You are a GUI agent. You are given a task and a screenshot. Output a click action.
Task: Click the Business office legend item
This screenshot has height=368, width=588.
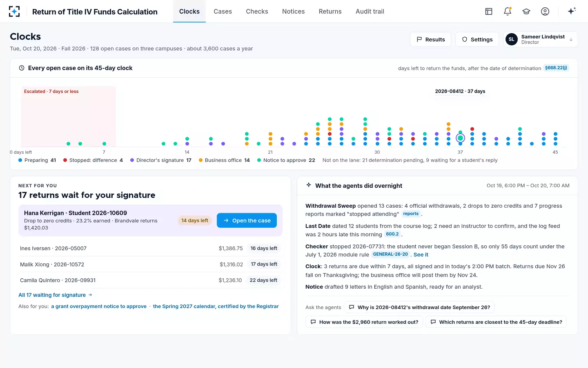(224, 160)
